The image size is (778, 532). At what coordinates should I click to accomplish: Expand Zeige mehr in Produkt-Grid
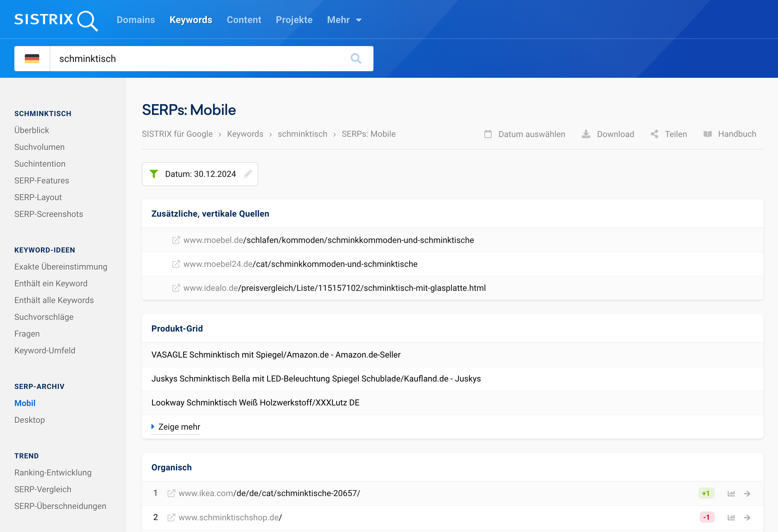[x=176, y=427]
